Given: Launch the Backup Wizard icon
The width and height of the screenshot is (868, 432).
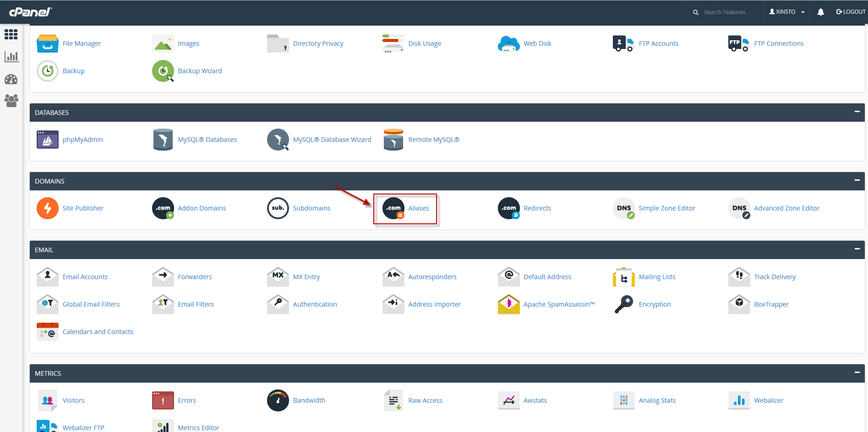Looking at the screenshot, I should pos(163,71).
